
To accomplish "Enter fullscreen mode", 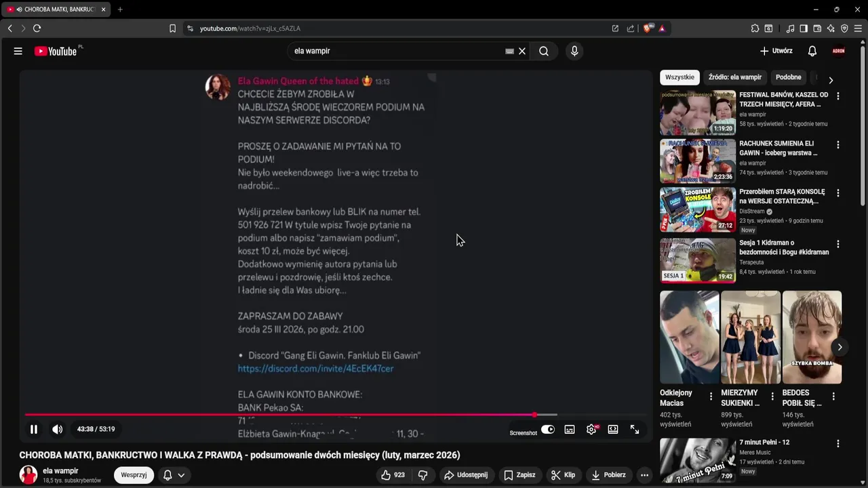I will [x=635, y=429].
